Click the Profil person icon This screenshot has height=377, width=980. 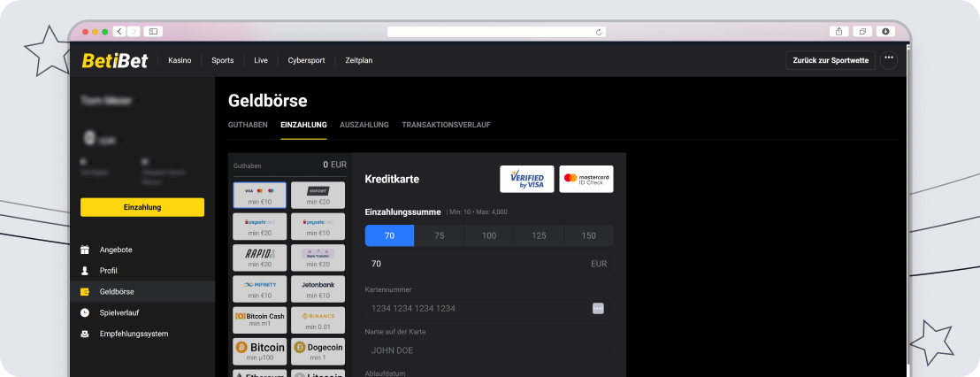[85, 271]
